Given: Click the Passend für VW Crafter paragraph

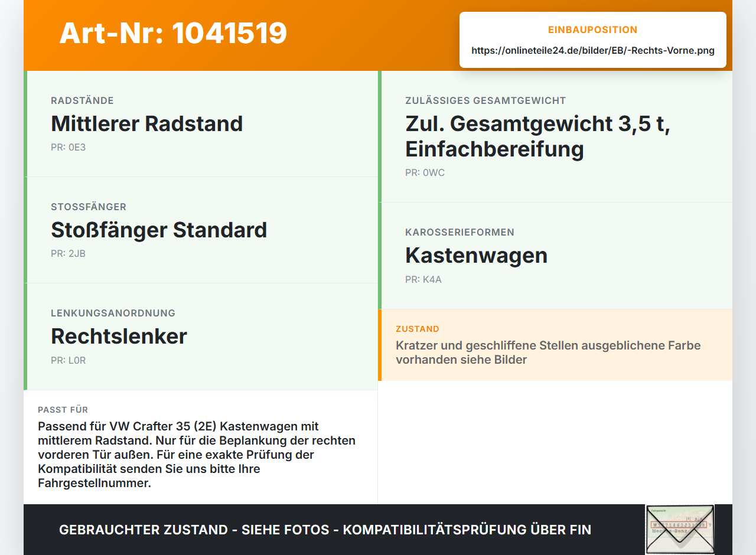Looking at the screenshot, I should (x=197, y=455).
